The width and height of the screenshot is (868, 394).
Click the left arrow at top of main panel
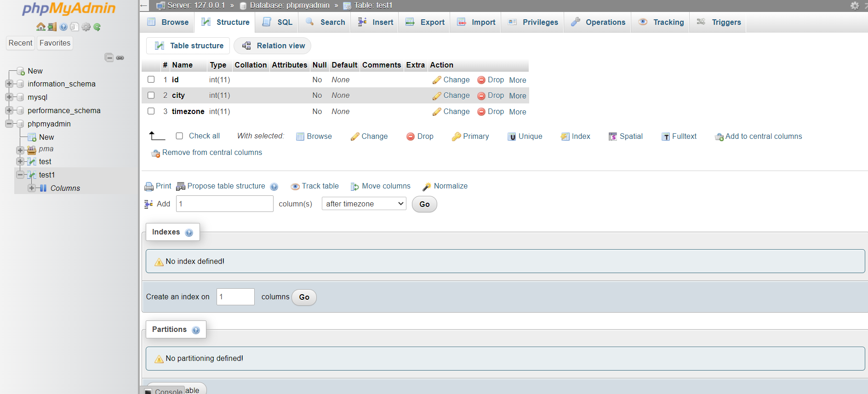[144, 6]
